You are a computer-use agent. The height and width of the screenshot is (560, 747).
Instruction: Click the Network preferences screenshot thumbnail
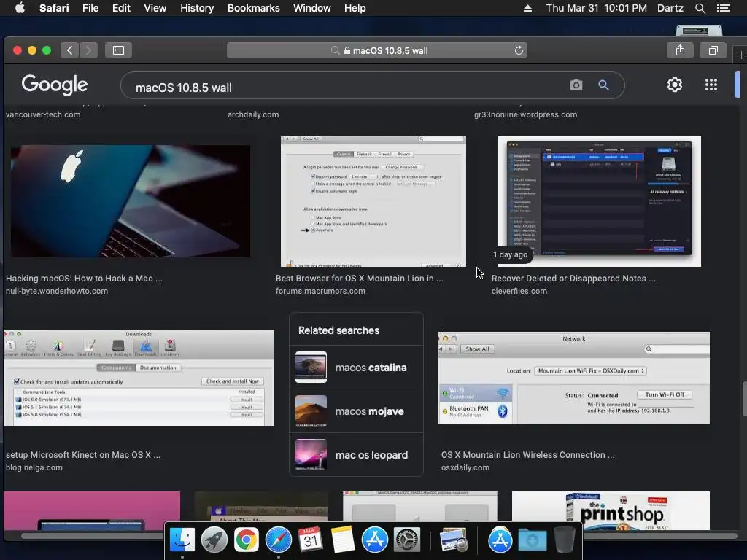(573, 378)
